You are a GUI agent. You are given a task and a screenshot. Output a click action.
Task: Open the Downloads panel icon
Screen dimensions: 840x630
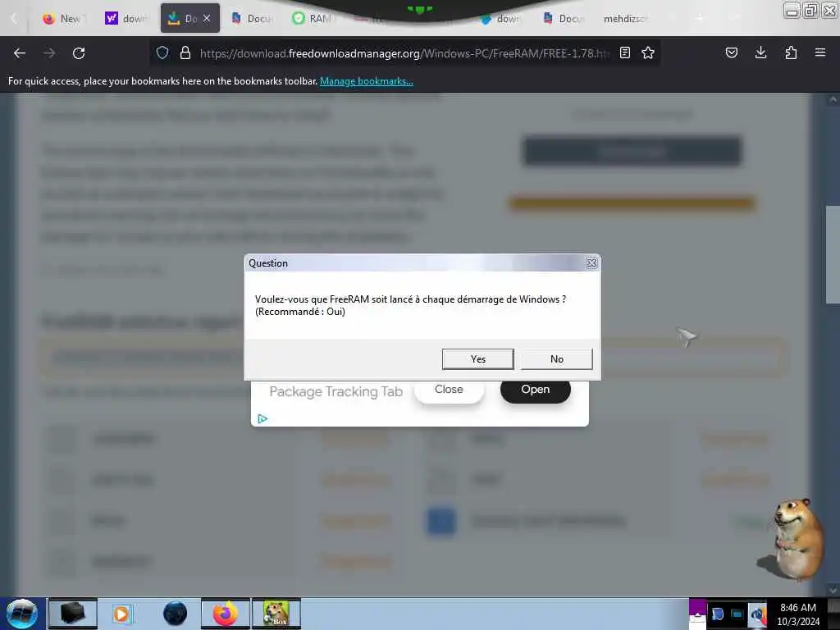(760, 52)
